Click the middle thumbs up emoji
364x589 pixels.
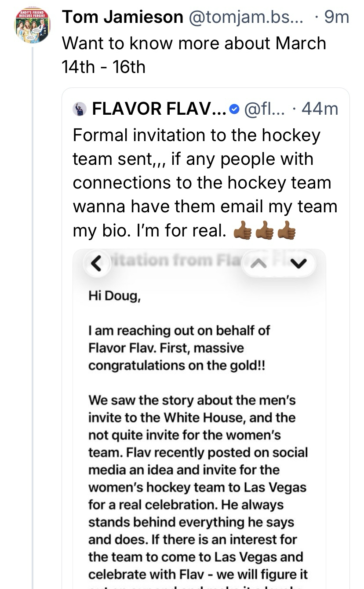pos(264,230)
